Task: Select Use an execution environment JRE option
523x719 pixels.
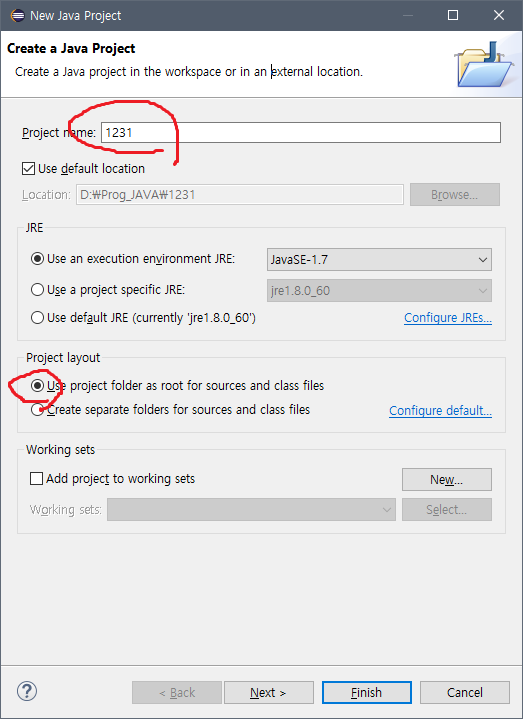Action: [37, 259]
